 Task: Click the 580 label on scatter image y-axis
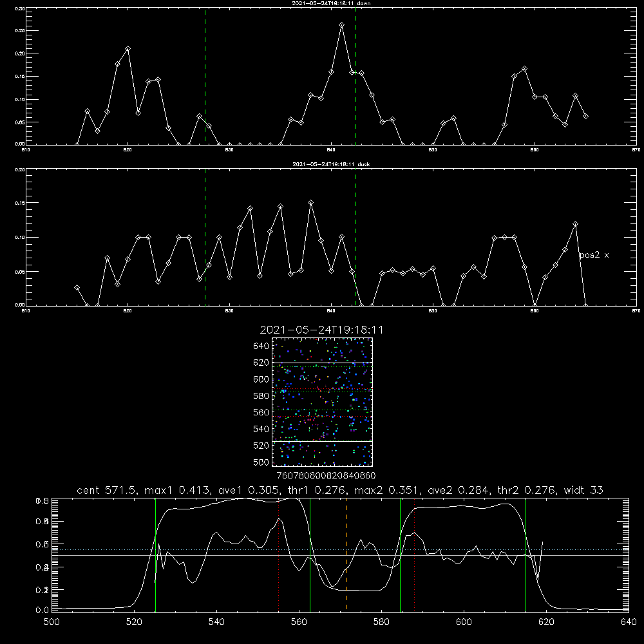coord(261,396)
